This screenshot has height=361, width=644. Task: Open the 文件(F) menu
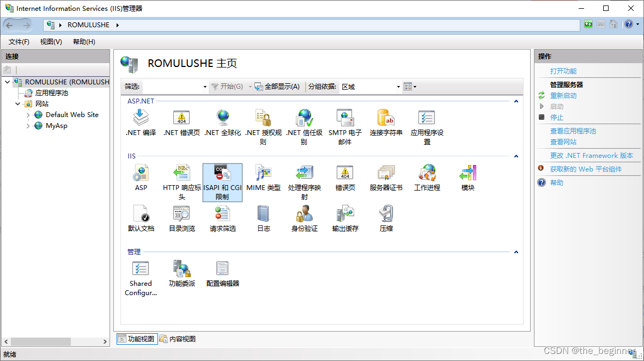click(x=19, y=42)
